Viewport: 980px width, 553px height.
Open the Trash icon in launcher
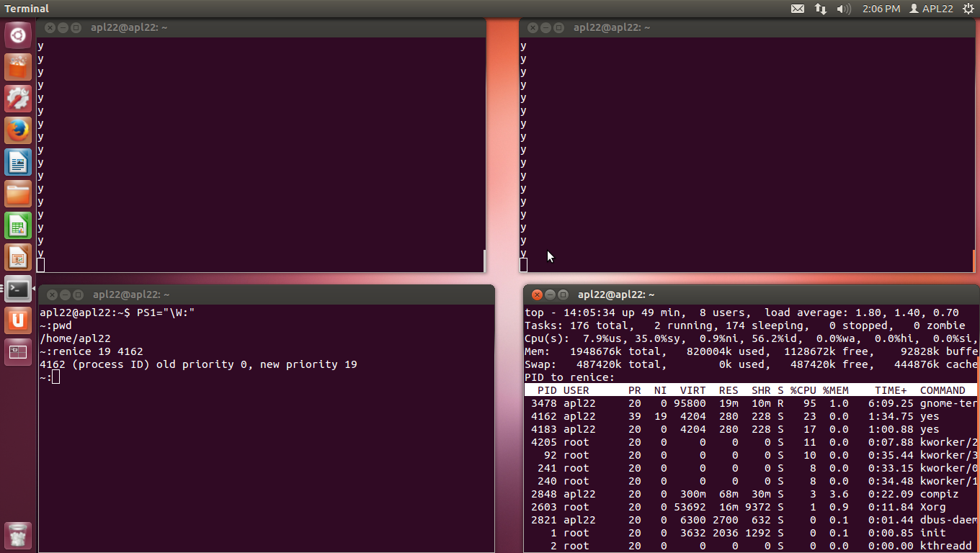[18, 535]
